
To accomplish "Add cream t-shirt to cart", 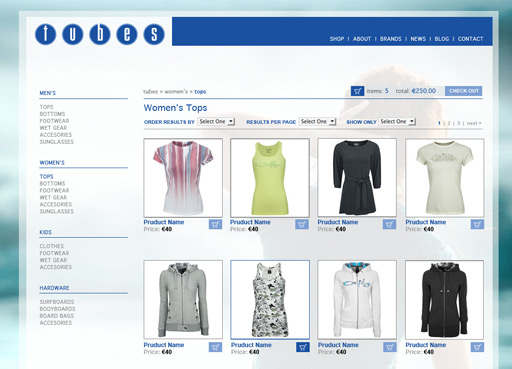I will (x=477, y=224).
